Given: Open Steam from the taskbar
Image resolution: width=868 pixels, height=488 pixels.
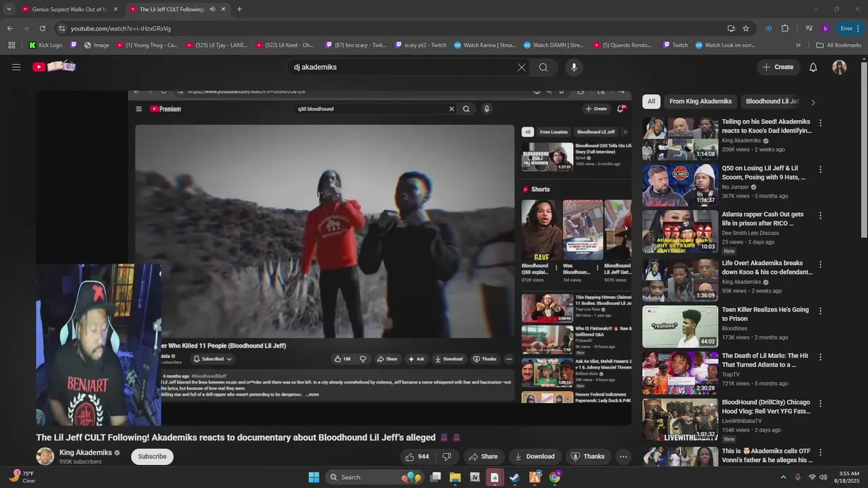Looking at the screenshot, I should (x=515, y=477).
